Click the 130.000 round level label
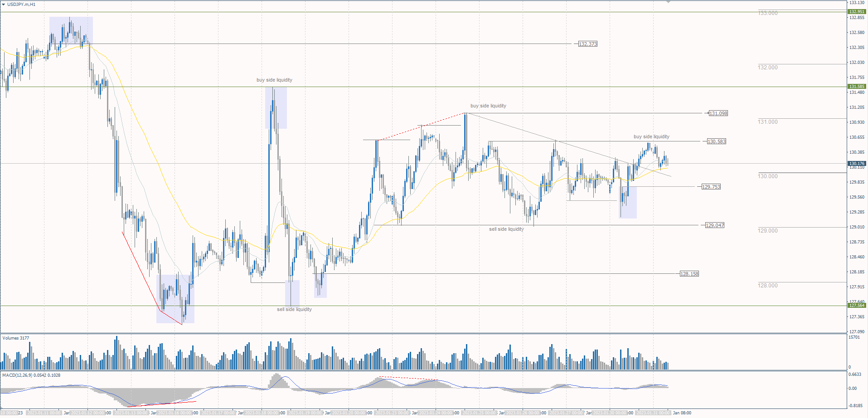 tap(768, 176)
